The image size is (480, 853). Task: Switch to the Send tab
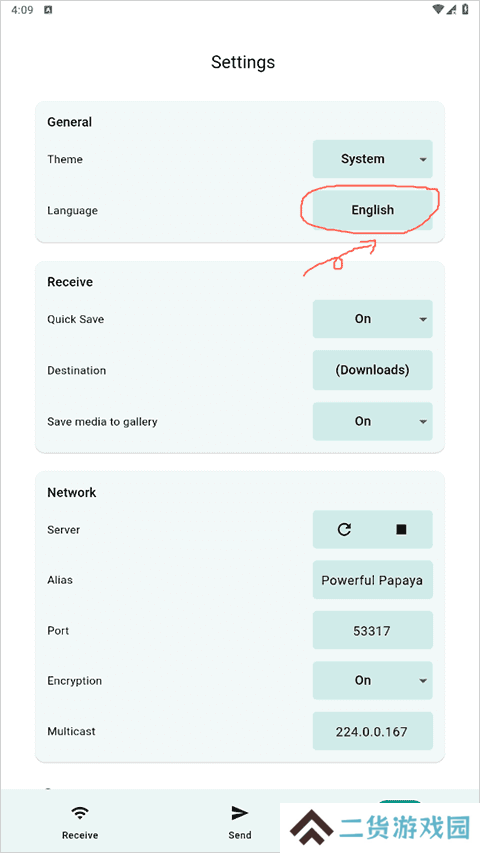coord(239,821)
